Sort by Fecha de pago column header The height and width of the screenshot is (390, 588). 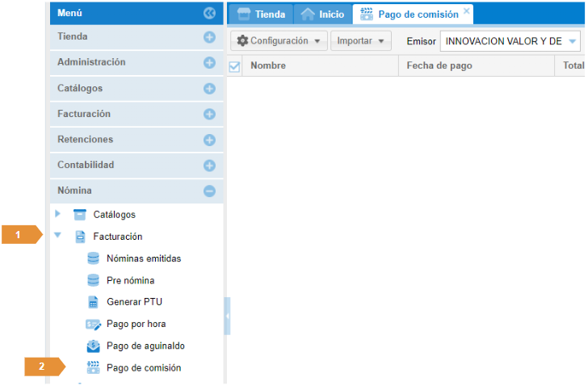click(x=439, y=66)
